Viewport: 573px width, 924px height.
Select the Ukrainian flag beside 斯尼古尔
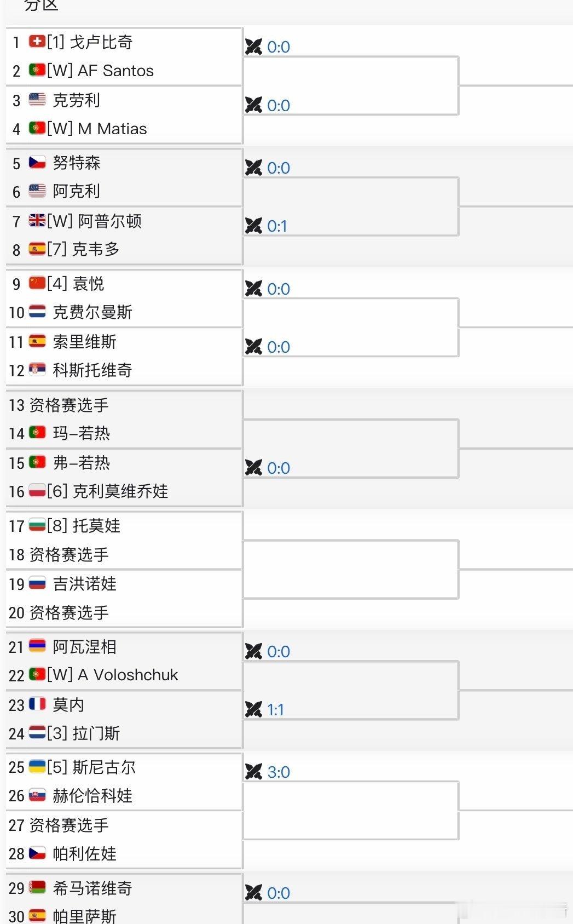coord(36,768)
